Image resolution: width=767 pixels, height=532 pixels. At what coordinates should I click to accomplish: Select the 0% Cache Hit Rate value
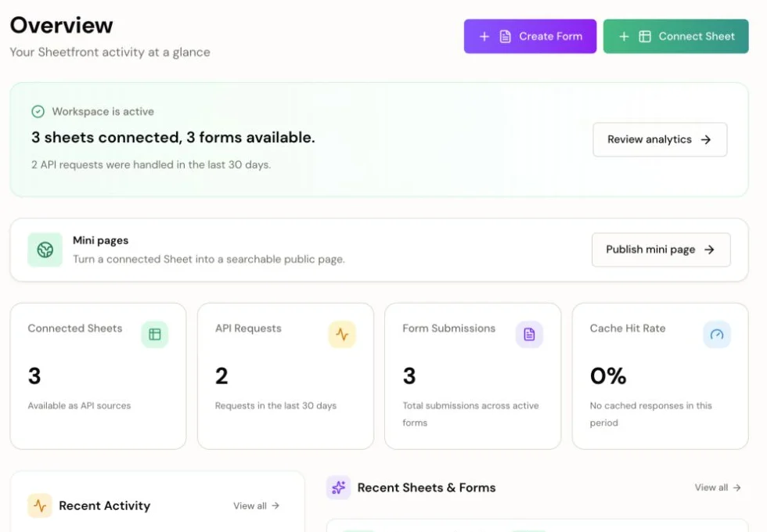coord(608,376)
